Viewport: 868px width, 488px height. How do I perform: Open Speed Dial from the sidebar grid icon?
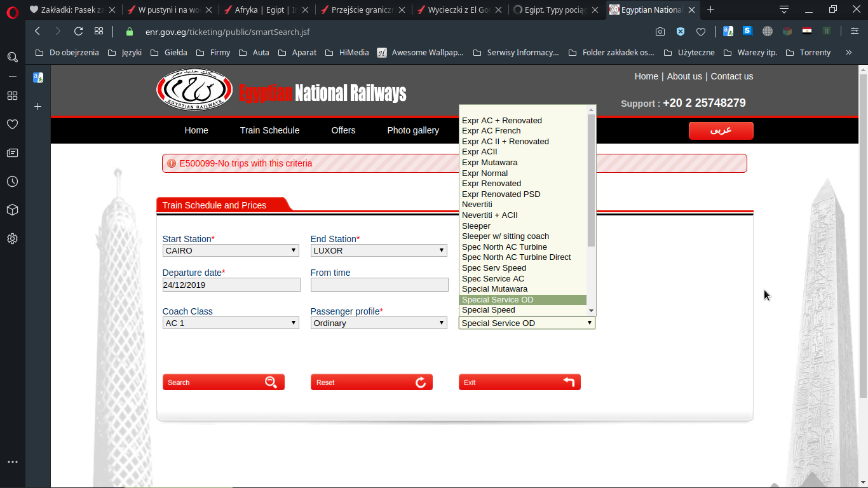(x=12, y=95)
